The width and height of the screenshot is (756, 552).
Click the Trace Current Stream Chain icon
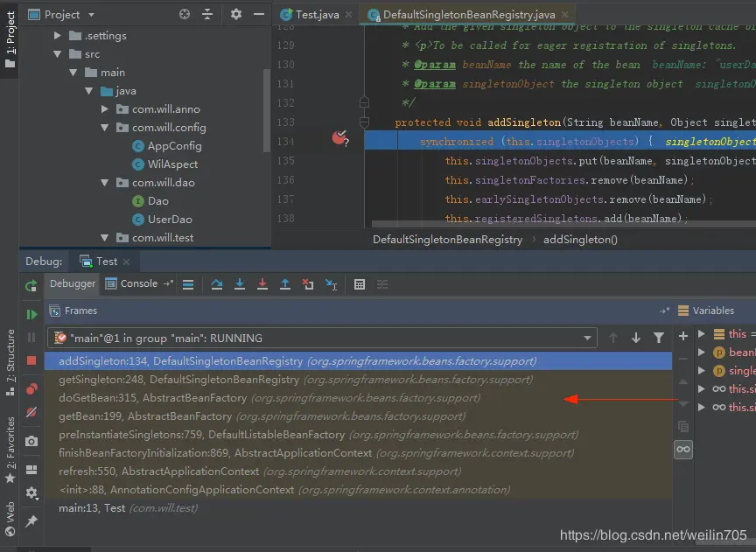(x=382, y=284)
